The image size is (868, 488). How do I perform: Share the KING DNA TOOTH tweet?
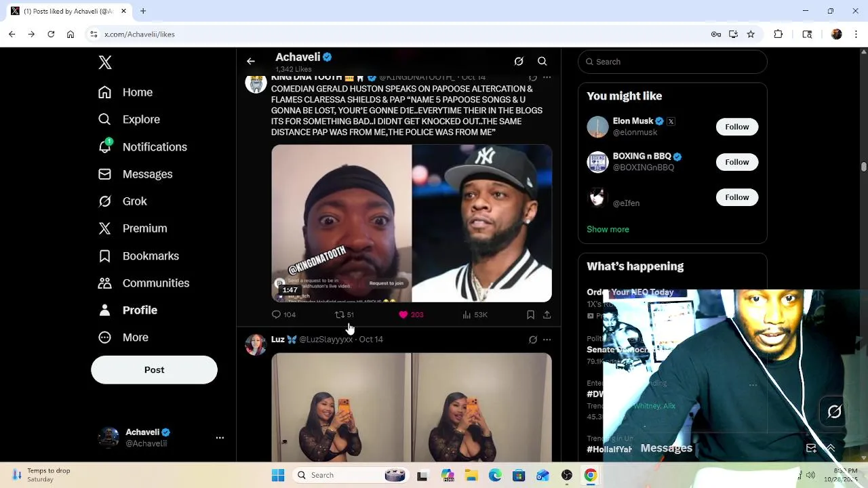(547, 314)
